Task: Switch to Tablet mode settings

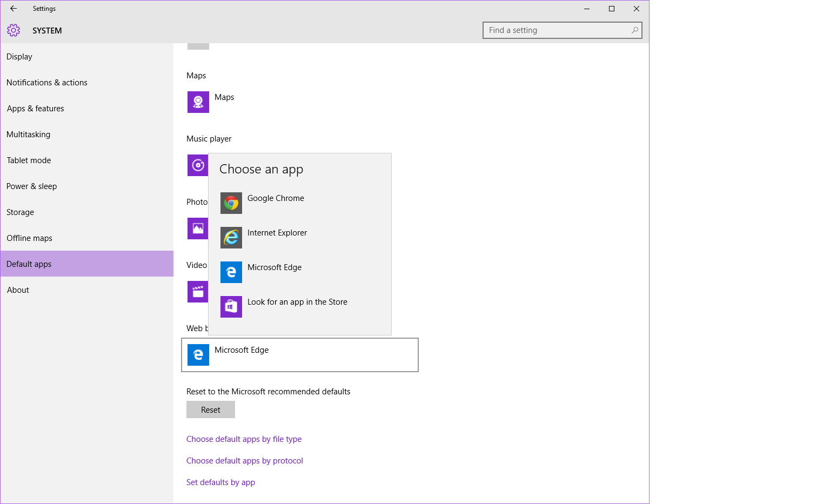Action: click(87, 160)
